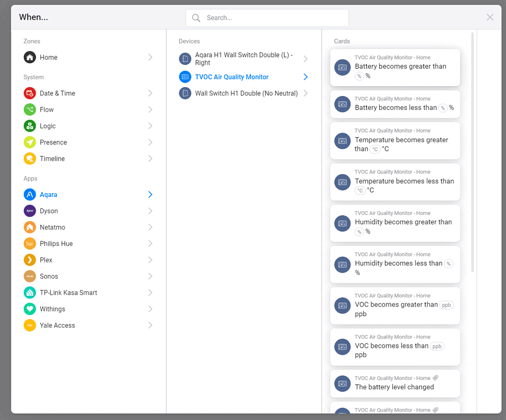Select the purple Dyson app icon
The height and width of the screenshot is (420, 506).
click(30, 211)
